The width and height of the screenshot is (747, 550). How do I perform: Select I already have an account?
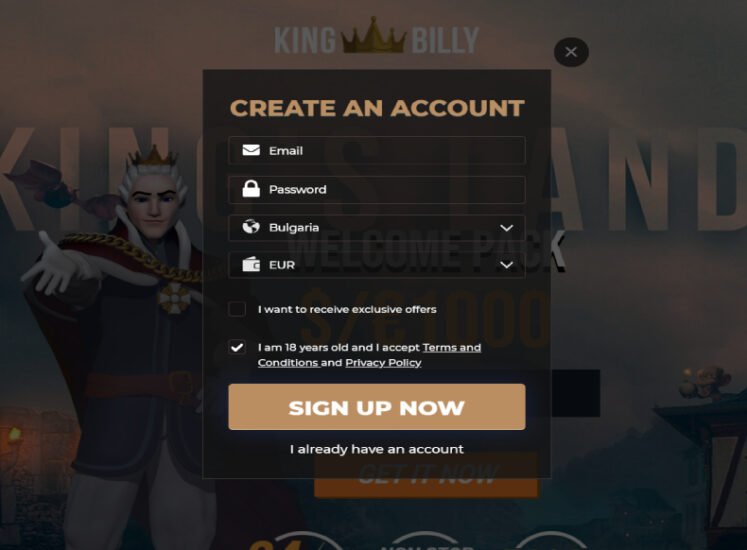377,449
